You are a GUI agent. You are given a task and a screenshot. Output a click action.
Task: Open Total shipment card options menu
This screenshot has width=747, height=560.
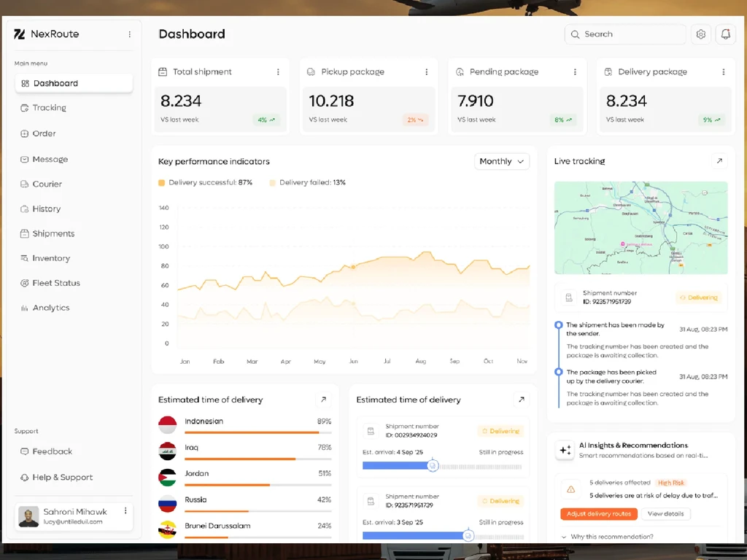pyautogui.click(x=278, y=72)
